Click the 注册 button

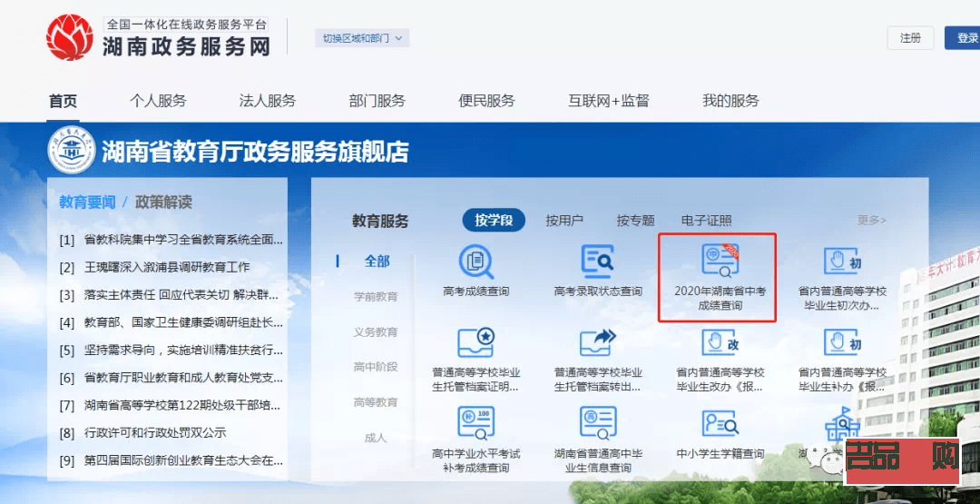coord(910,38)
